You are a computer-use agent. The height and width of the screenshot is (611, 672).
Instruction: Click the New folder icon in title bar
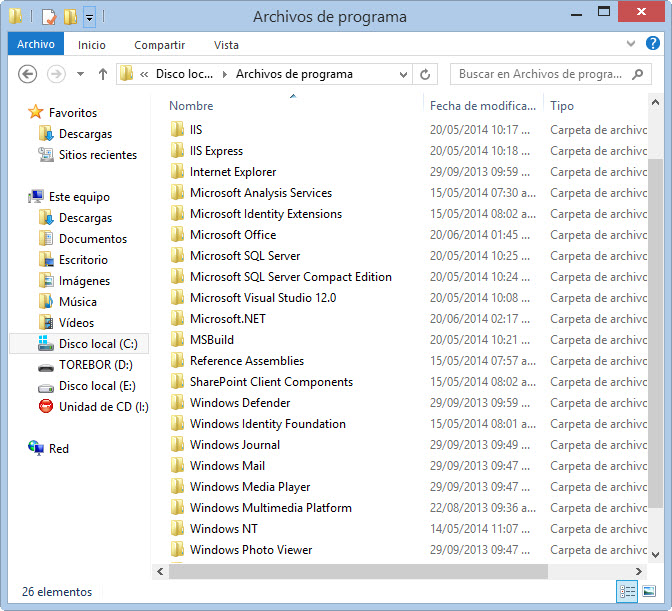coord(70,17)
